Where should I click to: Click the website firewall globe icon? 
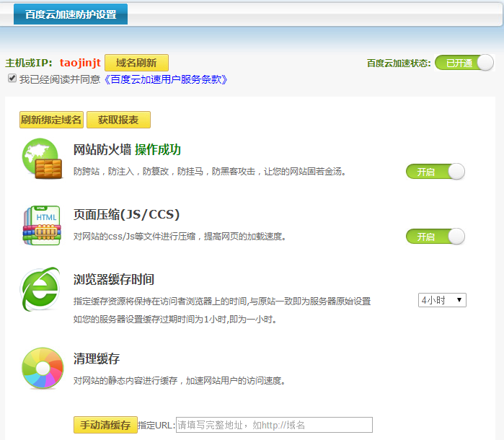[x=42, y=159]
